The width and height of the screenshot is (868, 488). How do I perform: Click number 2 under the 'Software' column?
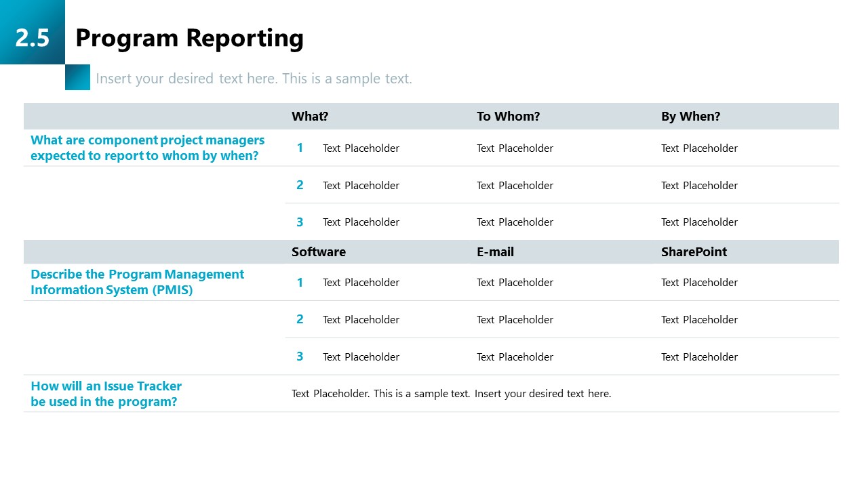(x=300, y=319)
